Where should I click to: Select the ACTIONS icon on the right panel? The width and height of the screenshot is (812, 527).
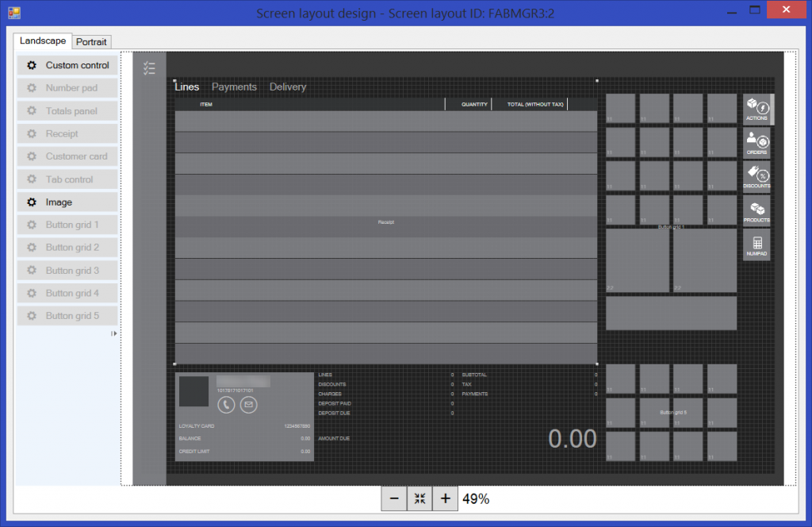click(x=756, y=109)
